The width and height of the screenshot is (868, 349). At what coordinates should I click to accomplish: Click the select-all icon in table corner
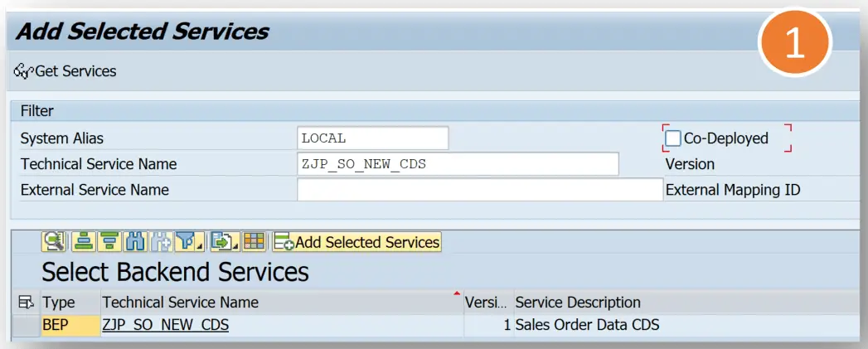pos(25,303)
